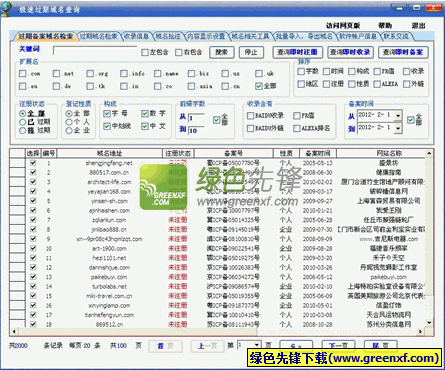Uncheck the 全部 checkbox in 扩展名 group
Image resolution: width=445 pixels, height=370 pixels.
[x=259, y=86]
